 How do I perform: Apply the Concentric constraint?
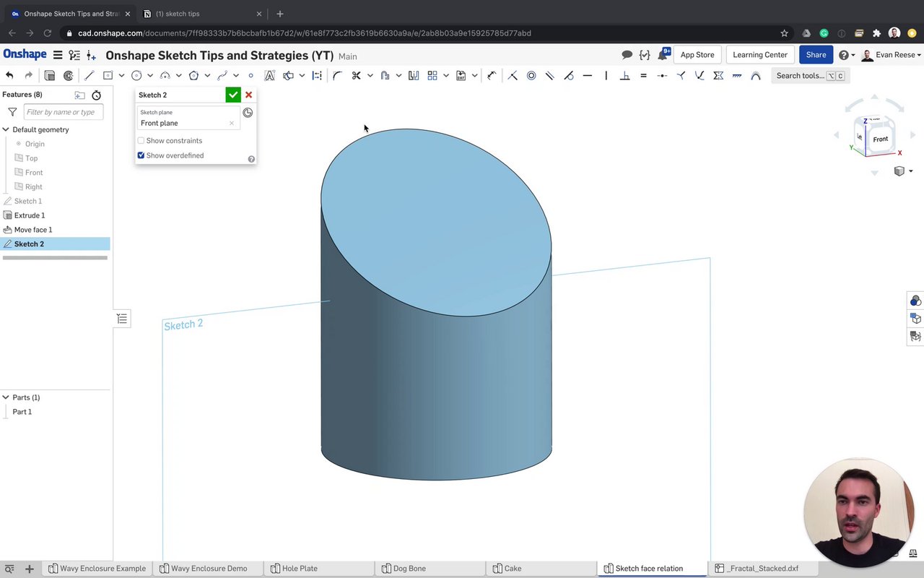[531, 76]
